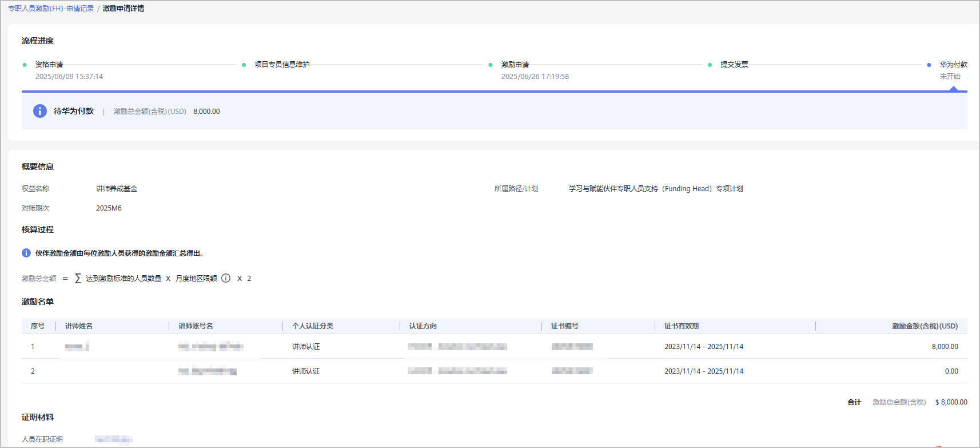Select row 1 with amount 8,000.00
Image resolution: width=980 pixels, height=448 pixels.
[494, 347]
